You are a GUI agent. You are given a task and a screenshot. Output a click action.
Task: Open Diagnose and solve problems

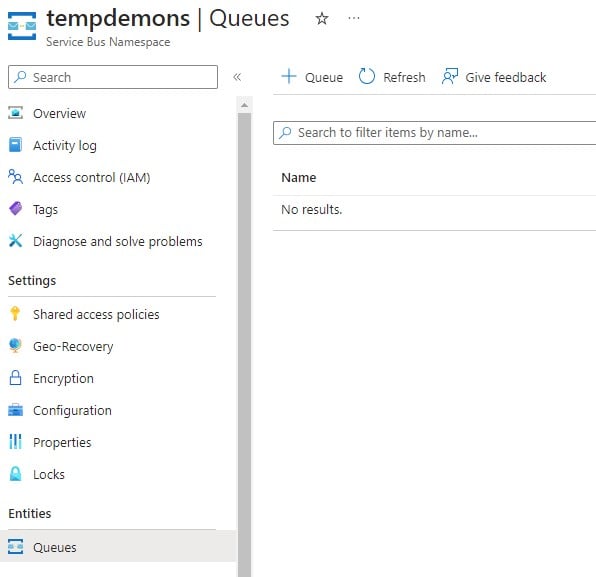tap(118, 241)
